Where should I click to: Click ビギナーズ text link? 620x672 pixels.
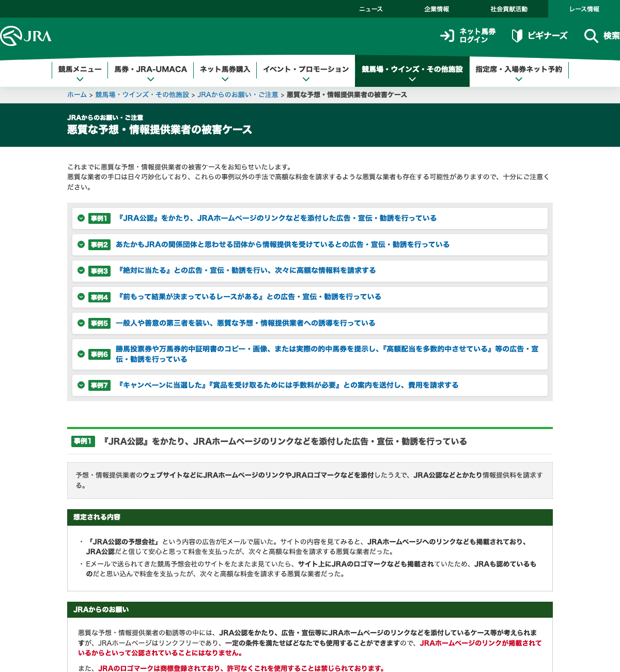[x=547, y=36]
